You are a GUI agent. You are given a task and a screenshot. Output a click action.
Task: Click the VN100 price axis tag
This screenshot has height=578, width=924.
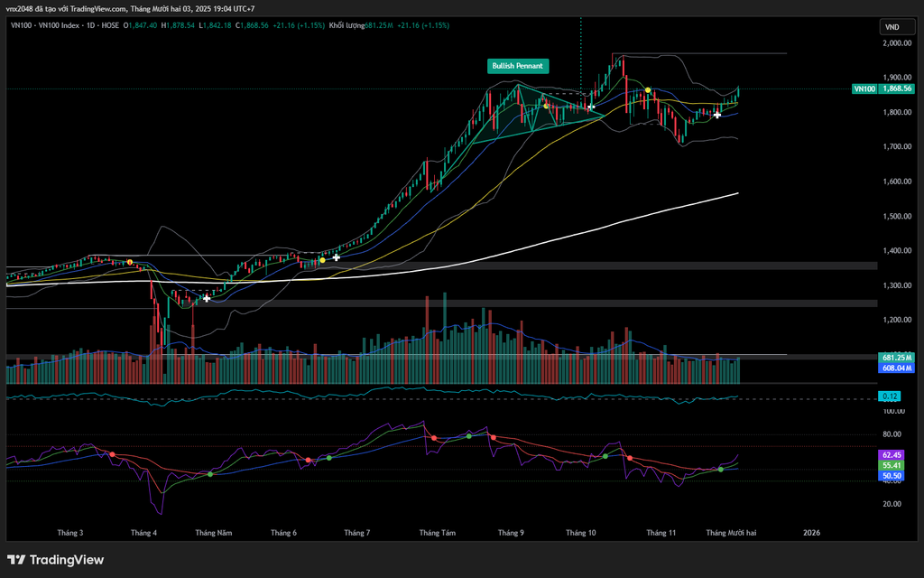(x=864, y=89)
